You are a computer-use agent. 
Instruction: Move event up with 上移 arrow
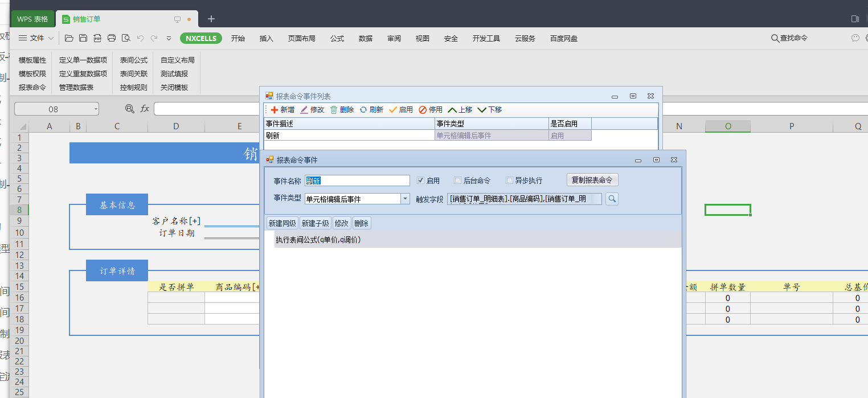[453, 110]
